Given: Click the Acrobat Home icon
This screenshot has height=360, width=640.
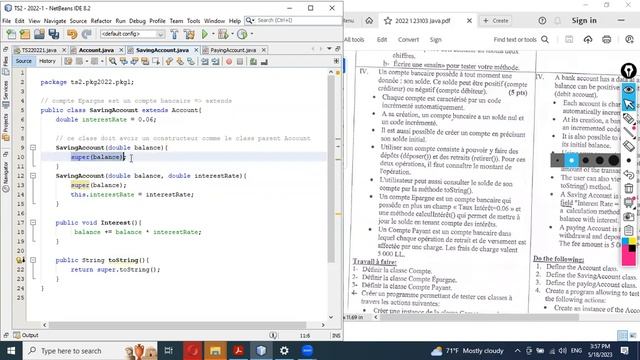Looking at the screenshot, I should 369,20.
